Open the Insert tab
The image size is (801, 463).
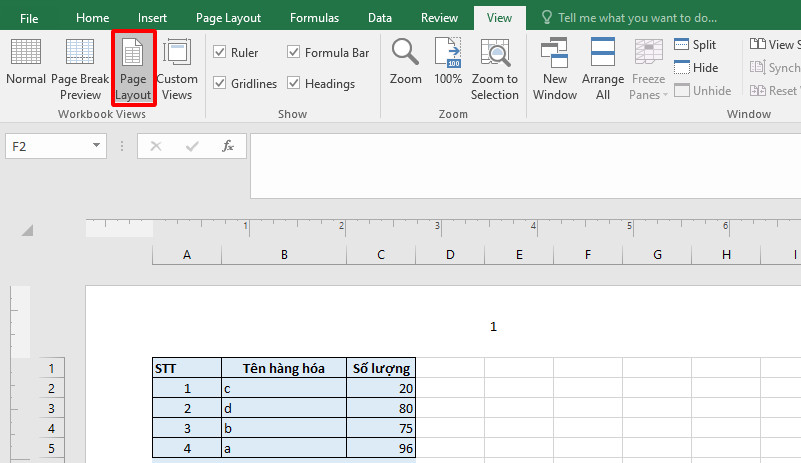tap(152, 18)
